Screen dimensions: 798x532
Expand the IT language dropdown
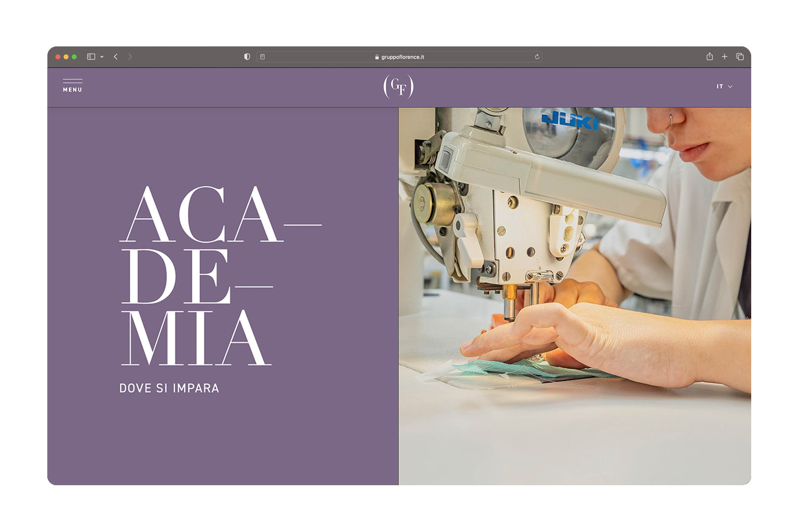(x=725, y=87)
